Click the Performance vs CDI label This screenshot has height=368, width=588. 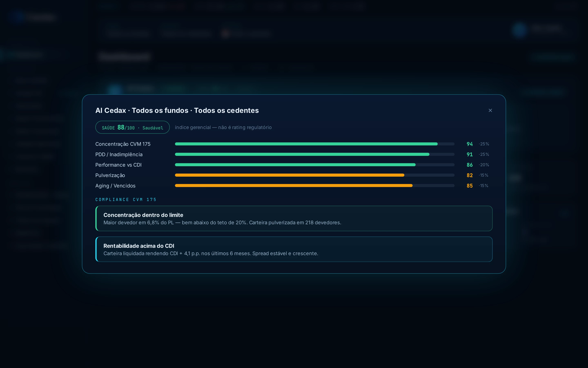pyautogui.click(x=119, y=165)
